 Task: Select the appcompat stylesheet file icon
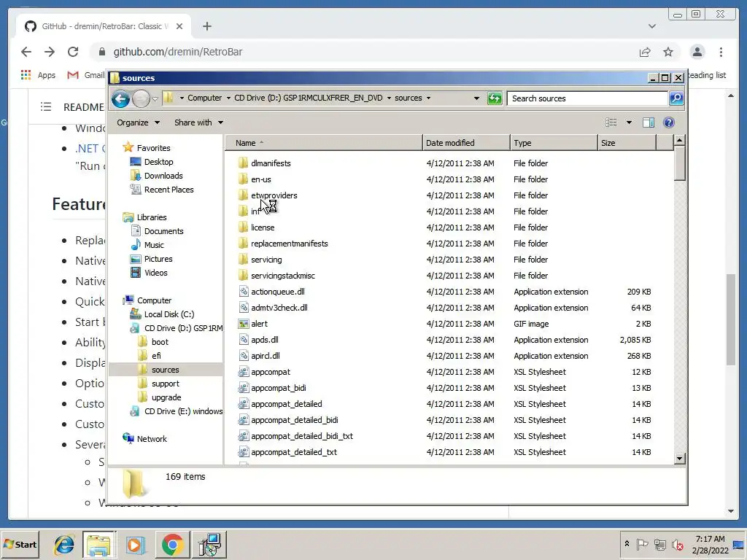click(x=244, y=372)
